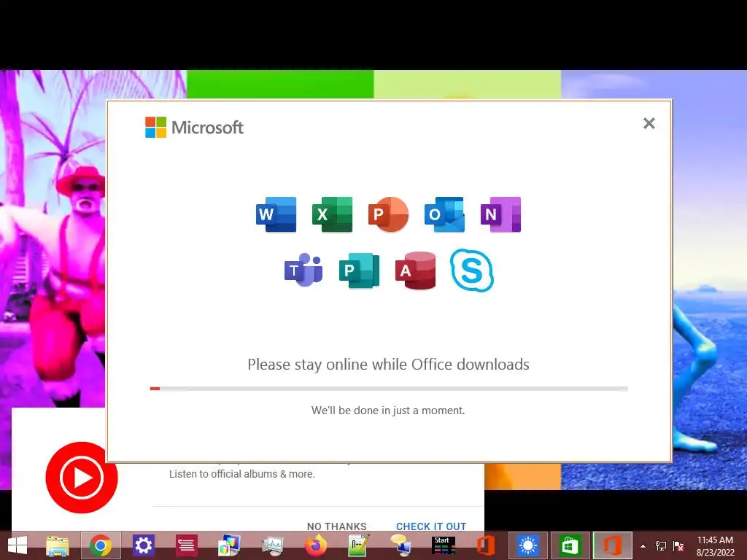The image size is (747, 560).
Task: Open File Explorer from the taskbar
Action: click(x=58, y=545)
